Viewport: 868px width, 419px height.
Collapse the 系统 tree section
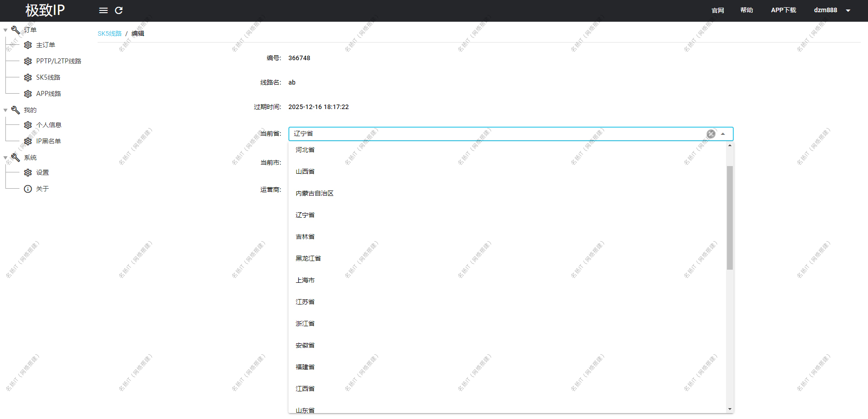click(x=5, y=158)
